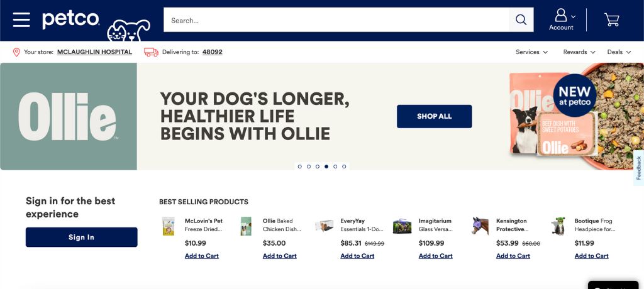Open the Imagitarium aquarium product thumbnail
Image resolution: width=644 pixels, height=289 pixels.
[402, 226]
